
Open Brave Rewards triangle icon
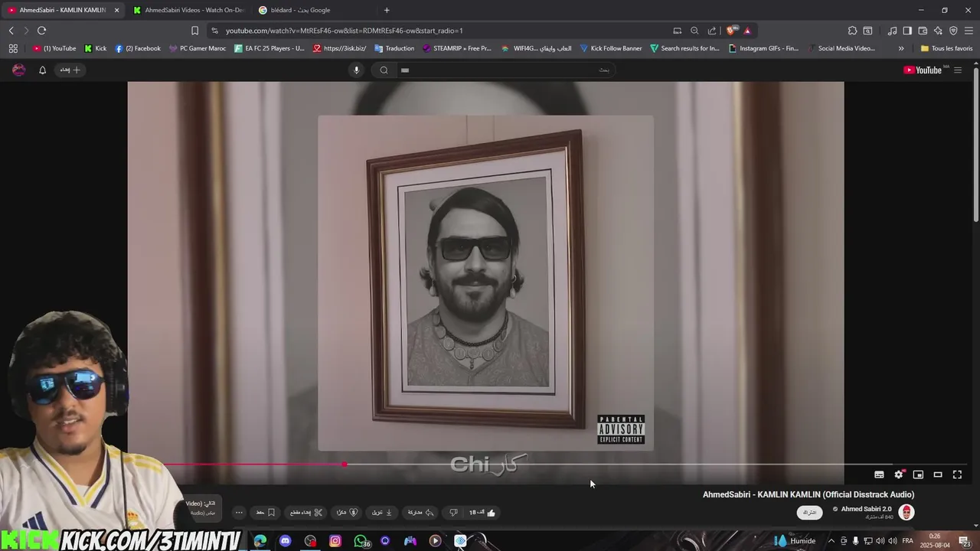pos(747,31)
